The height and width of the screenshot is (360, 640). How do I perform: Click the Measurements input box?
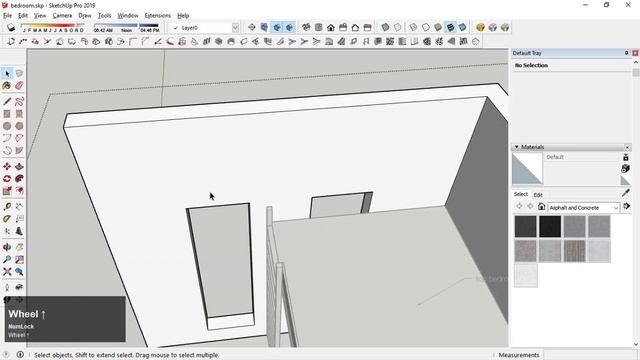point(586,355)
